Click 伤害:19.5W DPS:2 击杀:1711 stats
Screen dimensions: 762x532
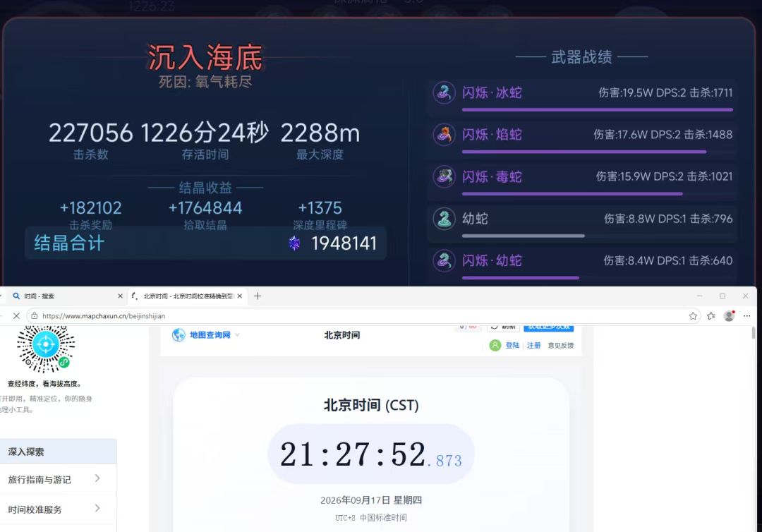(x=665, y=92)
